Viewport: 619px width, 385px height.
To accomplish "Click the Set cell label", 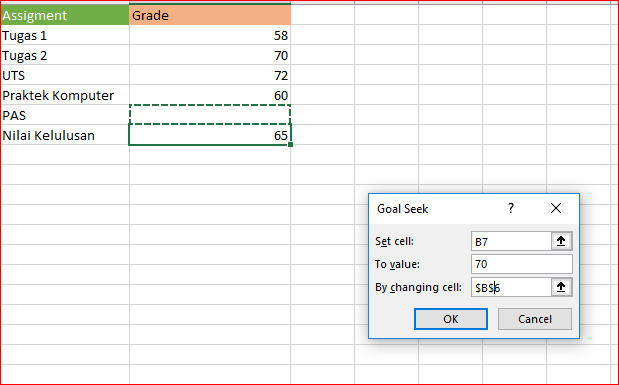I will [394, 241].
